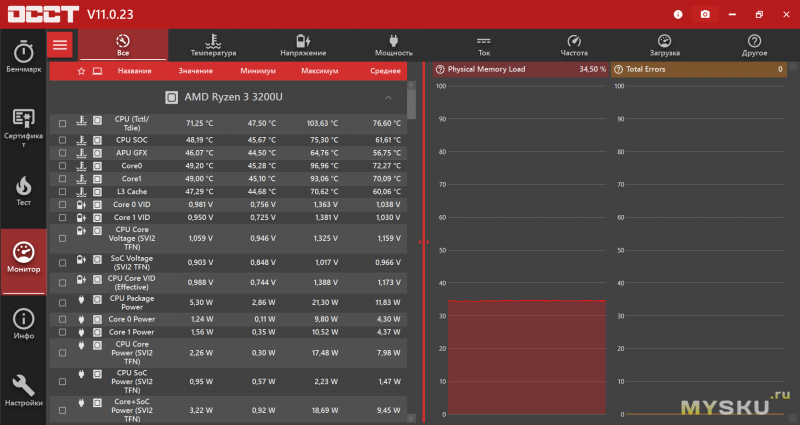This screenshot has height=425, width=800.
Task: Sort by Среднее column header
Action: pyautogui.click(x=385, y=71)
